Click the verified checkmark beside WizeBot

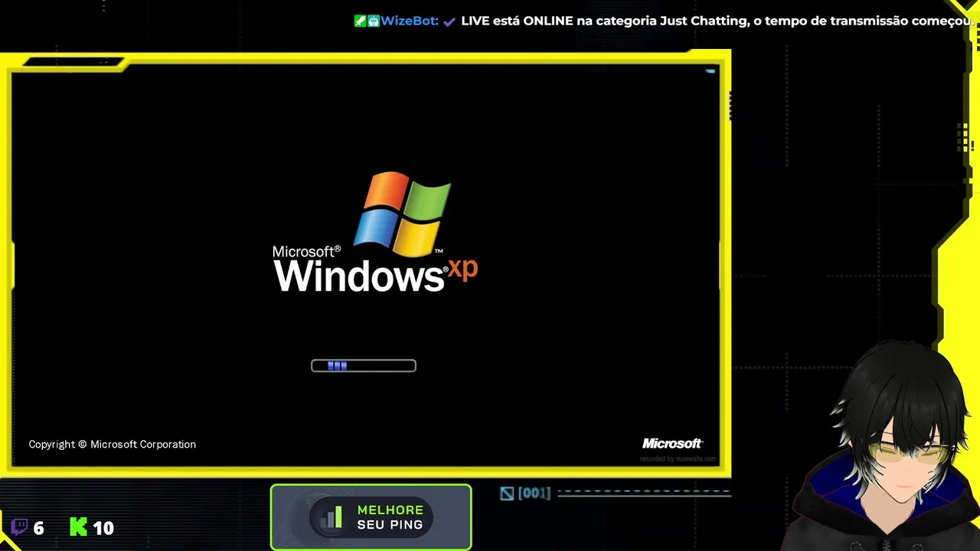(449, 21)
